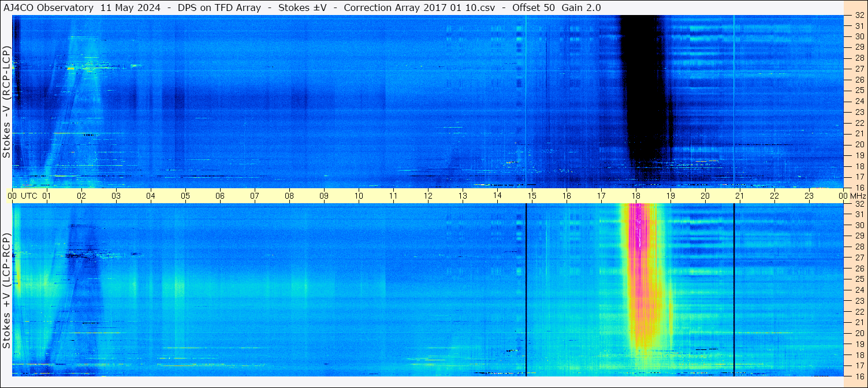Click the 32 MHz label in lower panel
The height and width of the screenshot is (388, 868).
point(859,204)
